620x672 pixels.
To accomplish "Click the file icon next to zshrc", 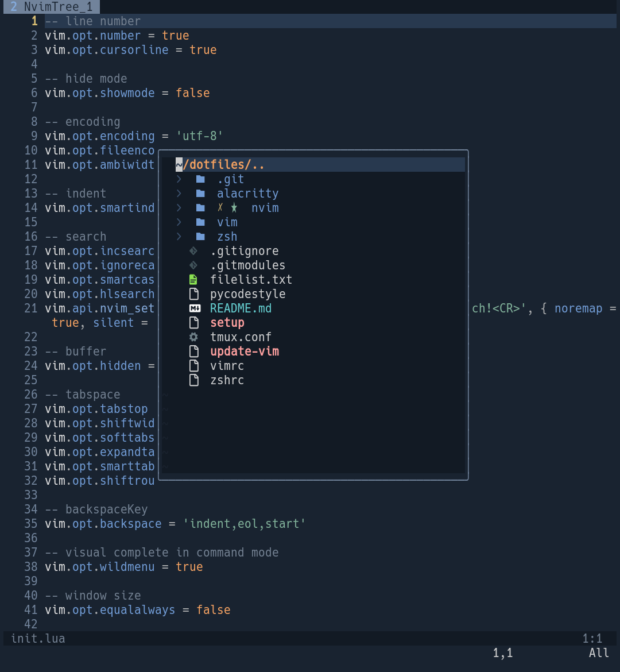I will [193, 380].
